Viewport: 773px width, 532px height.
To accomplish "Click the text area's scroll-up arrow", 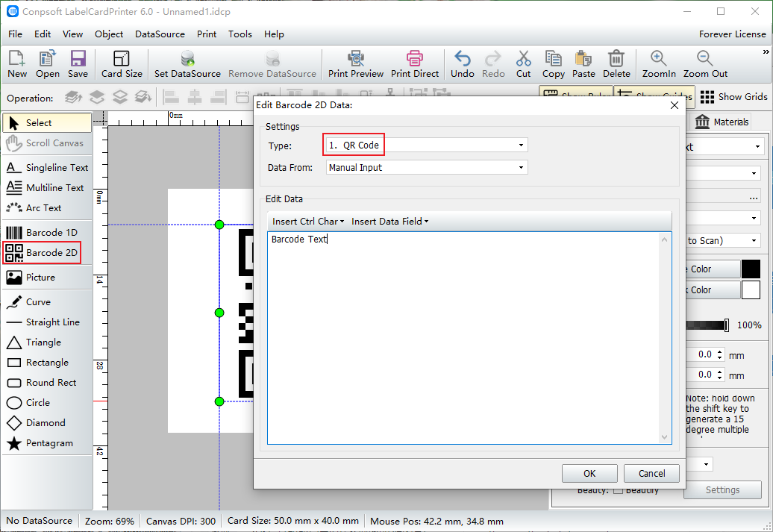I will tap(665, 240).
